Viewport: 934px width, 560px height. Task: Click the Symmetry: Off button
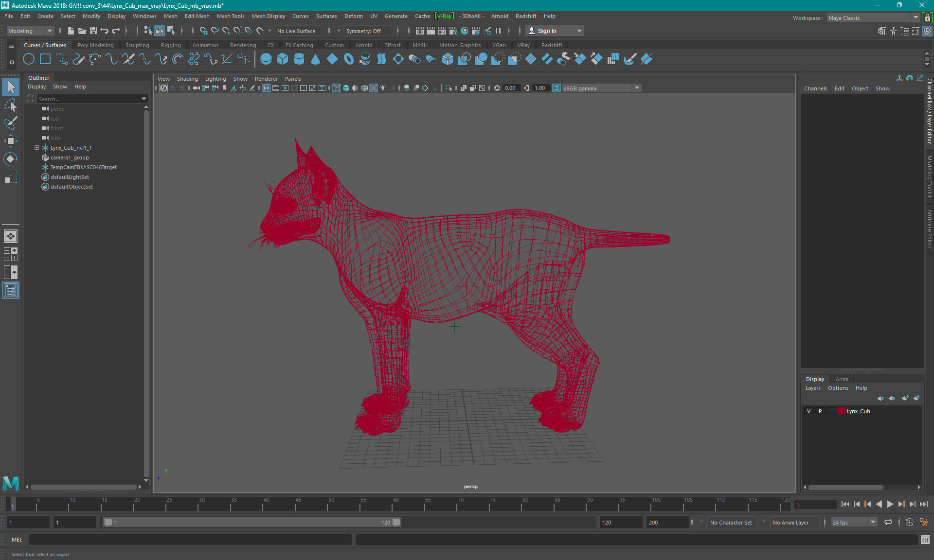[x=367, y=31]
